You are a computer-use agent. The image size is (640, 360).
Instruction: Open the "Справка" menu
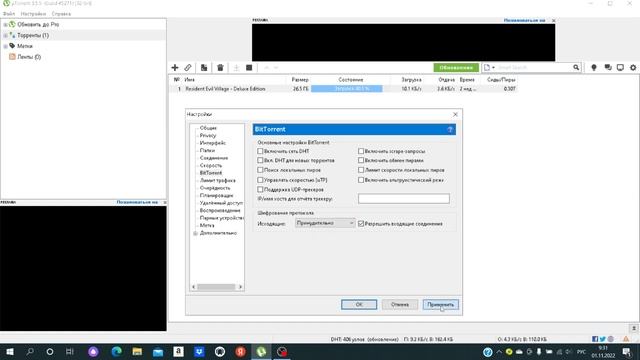pyautogui.click(x=61, y=13)
